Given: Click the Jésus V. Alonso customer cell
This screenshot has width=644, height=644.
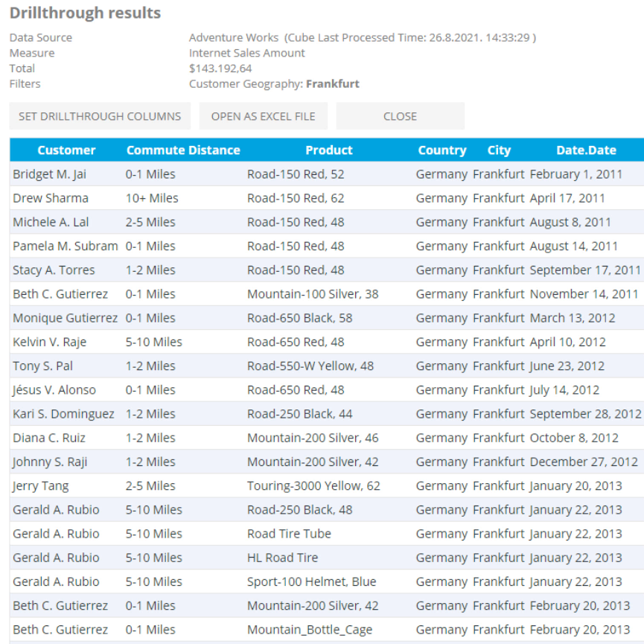Looking at the screenshot, I should coord(54,389).
